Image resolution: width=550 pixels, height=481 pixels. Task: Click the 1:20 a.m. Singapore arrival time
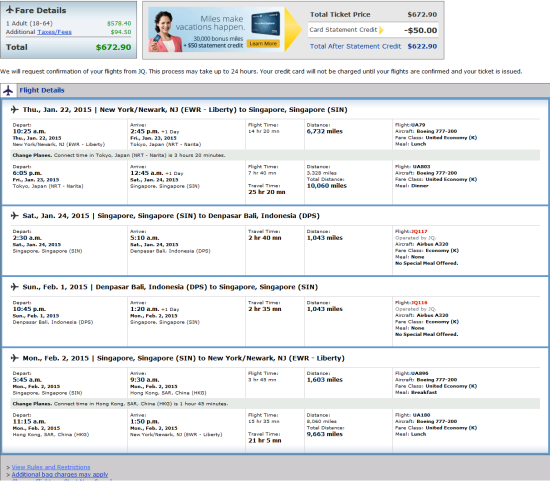point(145,309)
